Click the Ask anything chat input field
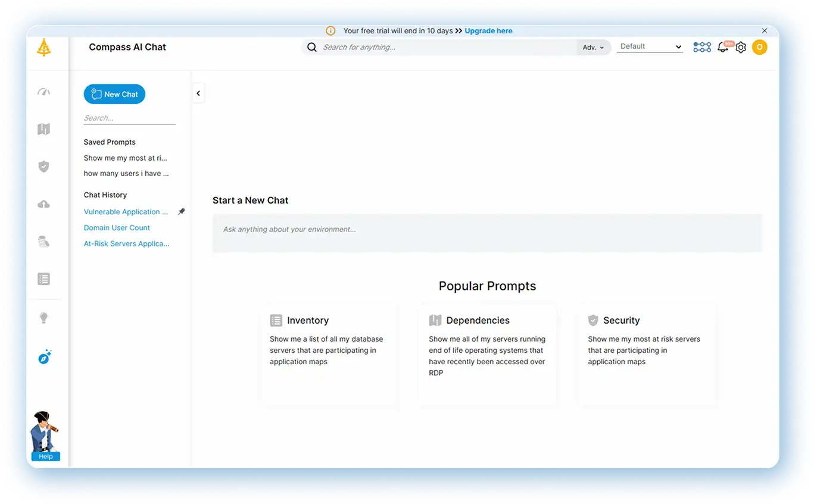This screenshot has width=814, height=504. [487, 230]
